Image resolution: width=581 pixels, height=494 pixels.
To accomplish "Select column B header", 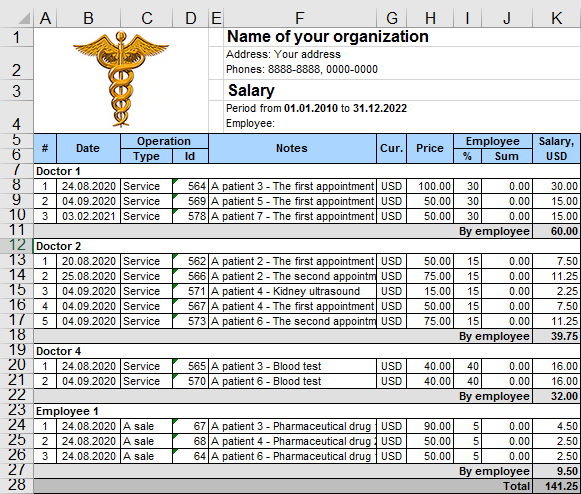I will pos(88,18).
